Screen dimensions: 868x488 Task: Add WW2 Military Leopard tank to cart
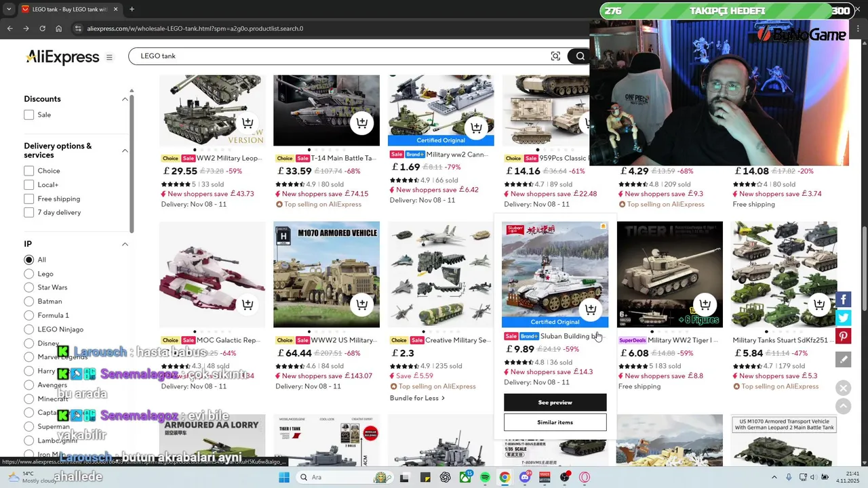click(248, 123)
